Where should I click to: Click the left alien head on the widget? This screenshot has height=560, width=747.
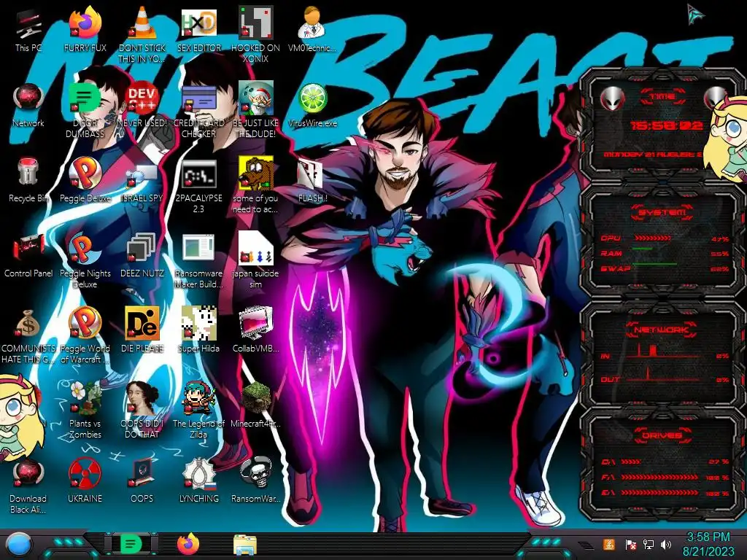point(612,98)
